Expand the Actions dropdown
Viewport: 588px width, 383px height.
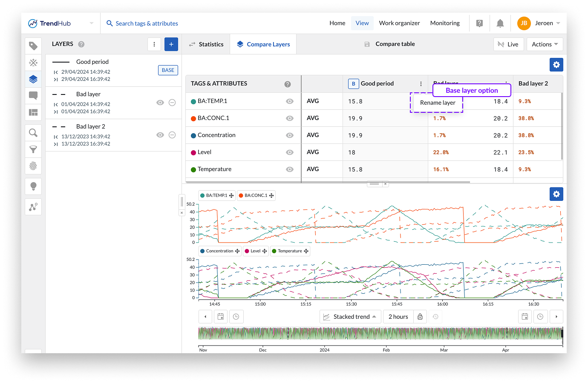(545, 44)
